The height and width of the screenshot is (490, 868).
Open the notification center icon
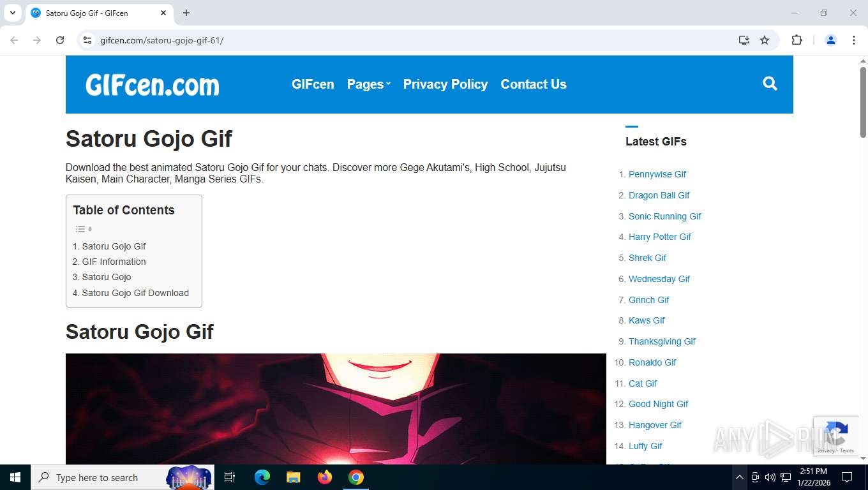(x=847, y=477)
